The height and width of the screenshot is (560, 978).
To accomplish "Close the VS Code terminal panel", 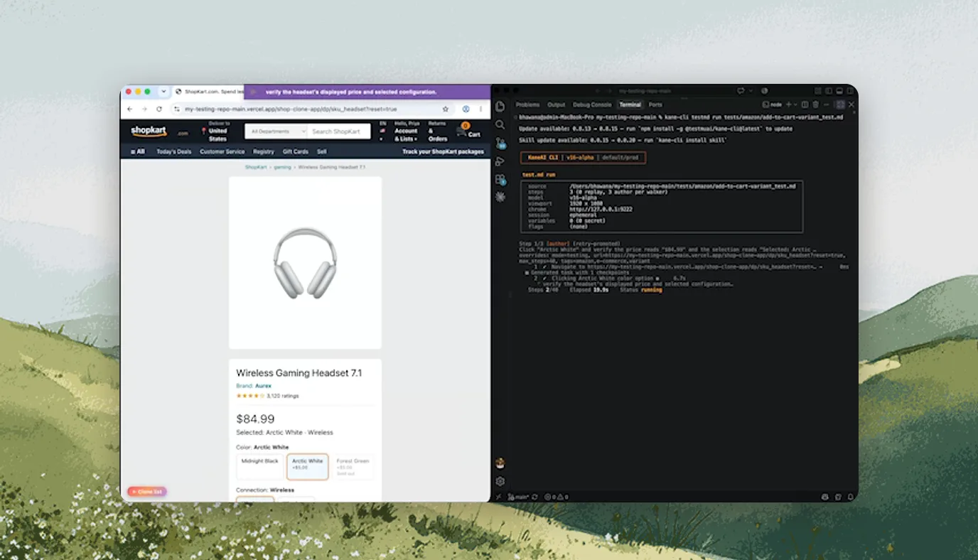I will [851, 104].
